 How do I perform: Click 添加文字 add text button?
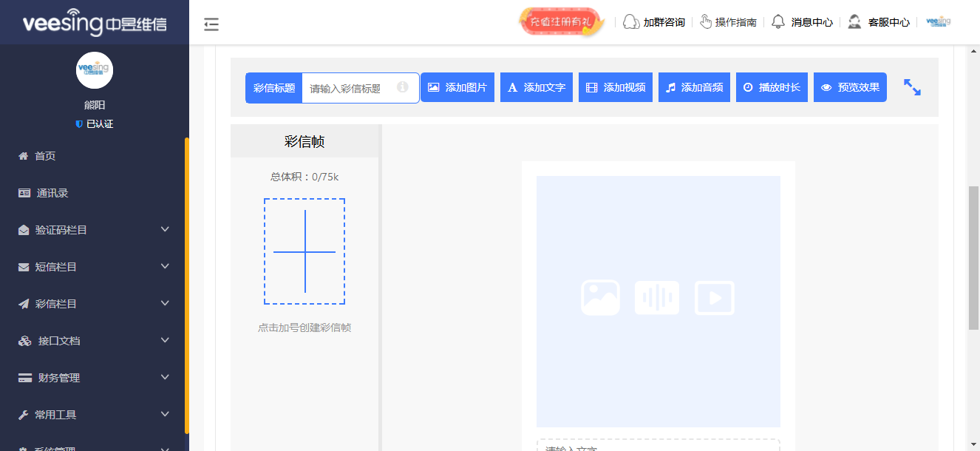click(537, 87)
